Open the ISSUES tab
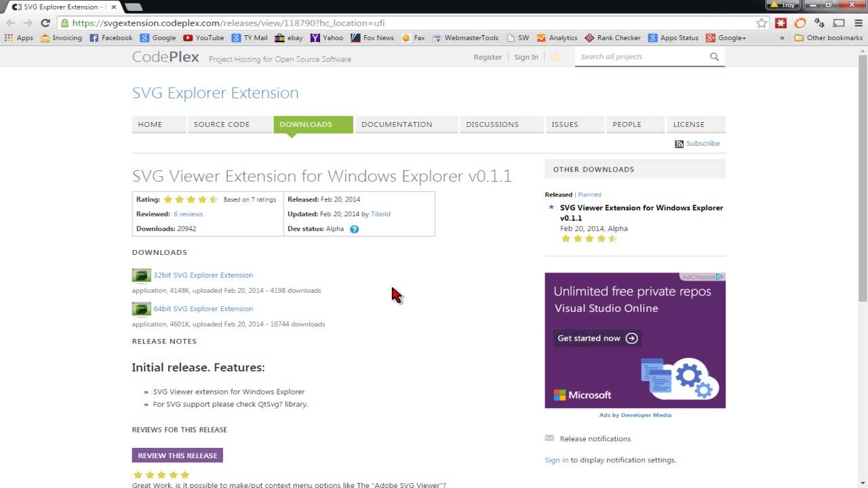This screenshot has width=868, height=488. pos(574,125)
